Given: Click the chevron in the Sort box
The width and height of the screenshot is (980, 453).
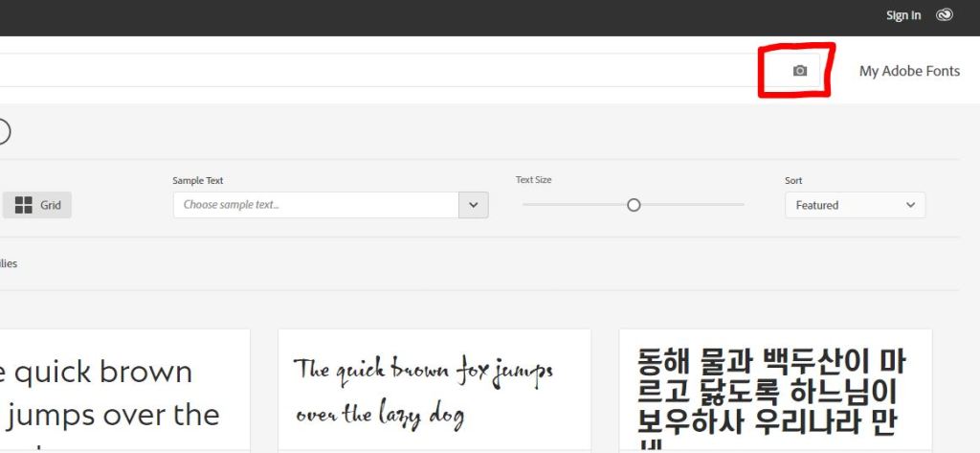Looking at the screenshot, I should (x=909, y=205).
